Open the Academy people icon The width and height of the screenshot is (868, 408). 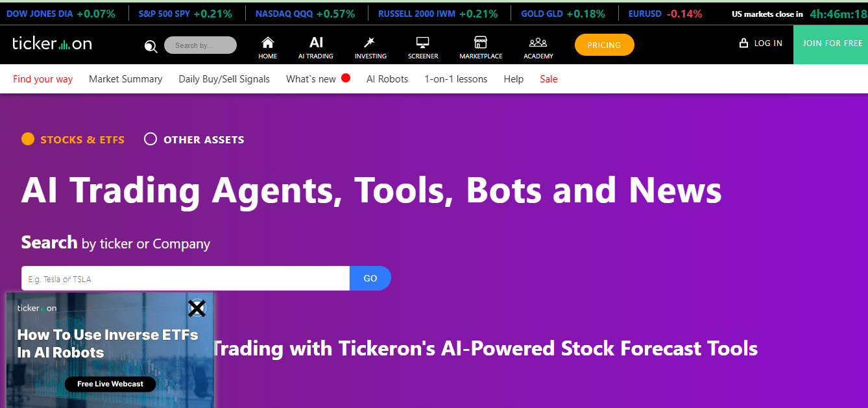point(538,43)
